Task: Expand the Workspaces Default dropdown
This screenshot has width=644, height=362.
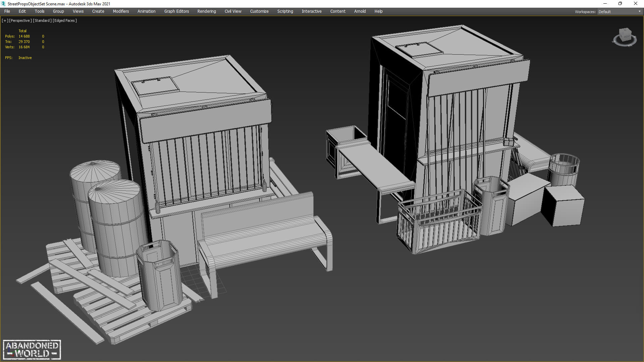Action: (x=620, y=12)
